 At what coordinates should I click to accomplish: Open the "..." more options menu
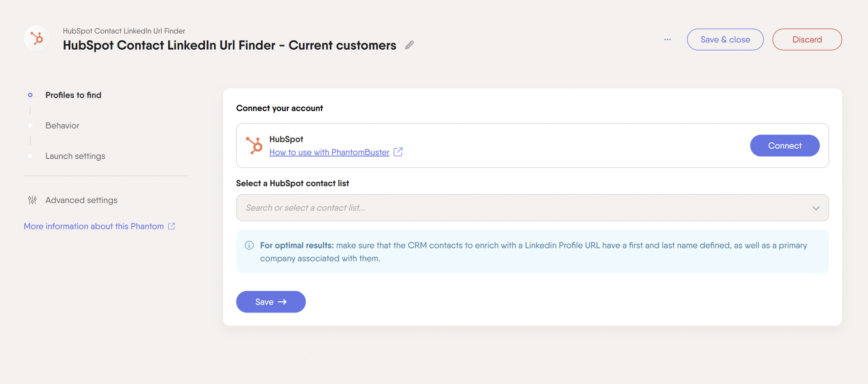(x=667, y=39)
